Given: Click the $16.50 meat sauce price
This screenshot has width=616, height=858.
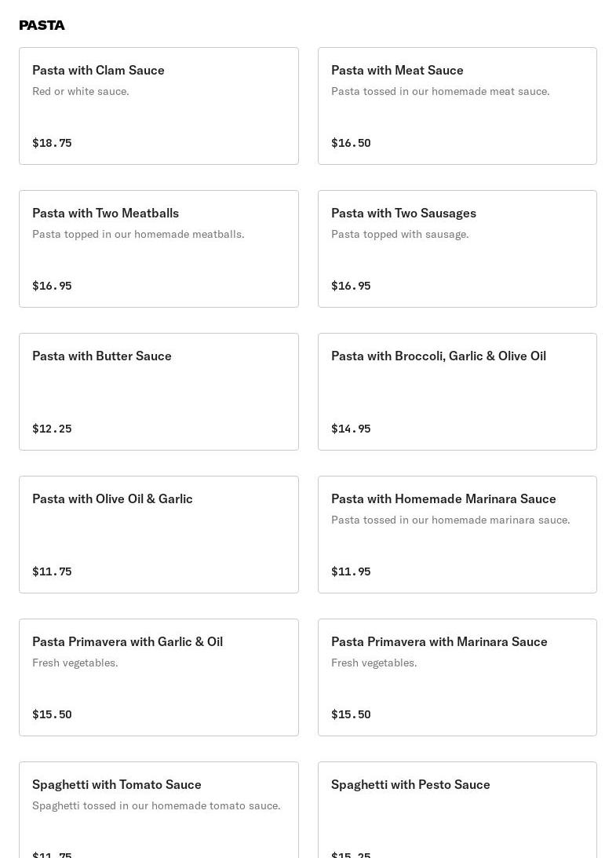Looking at the screenshot, I should point(351,143).
